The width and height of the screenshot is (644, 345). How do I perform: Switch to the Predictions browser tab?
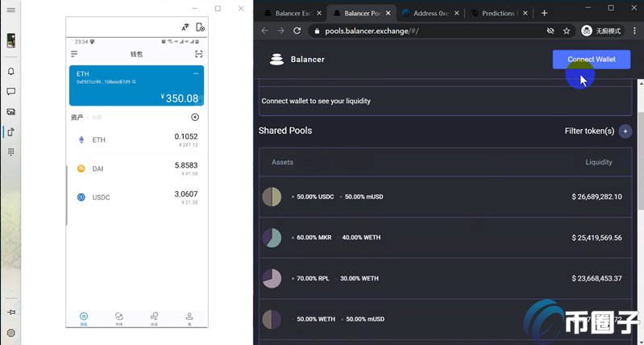tap(498, 14)
